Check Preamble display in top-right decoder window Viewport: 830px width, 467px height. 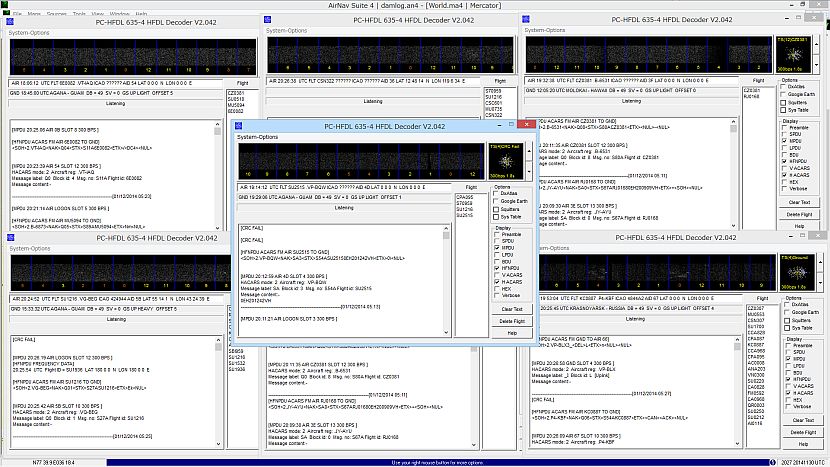click(784, 128)
